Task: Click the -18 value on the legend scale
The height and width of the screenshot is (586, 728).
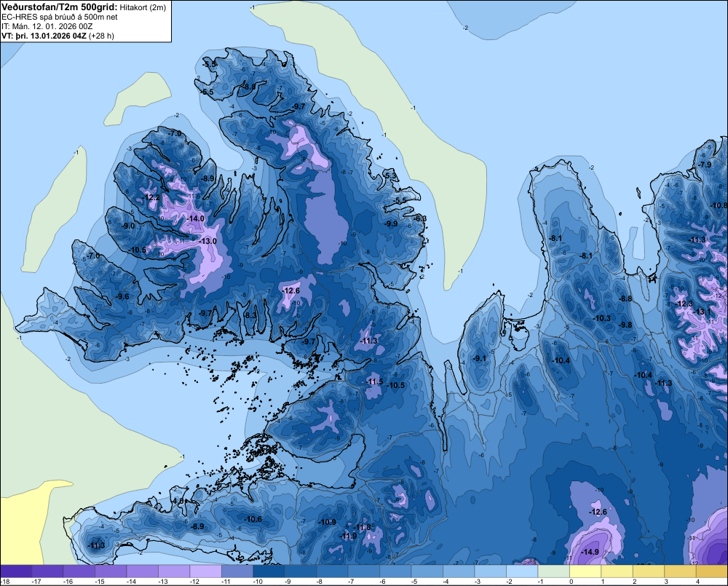Action: 5,582
